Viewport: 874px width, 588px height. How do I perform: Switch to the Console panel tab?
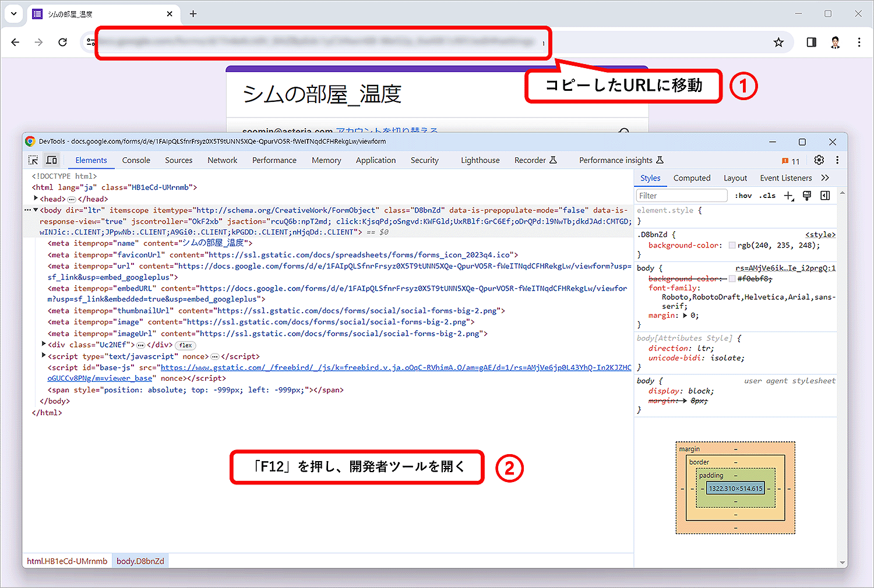coord(136,160)
